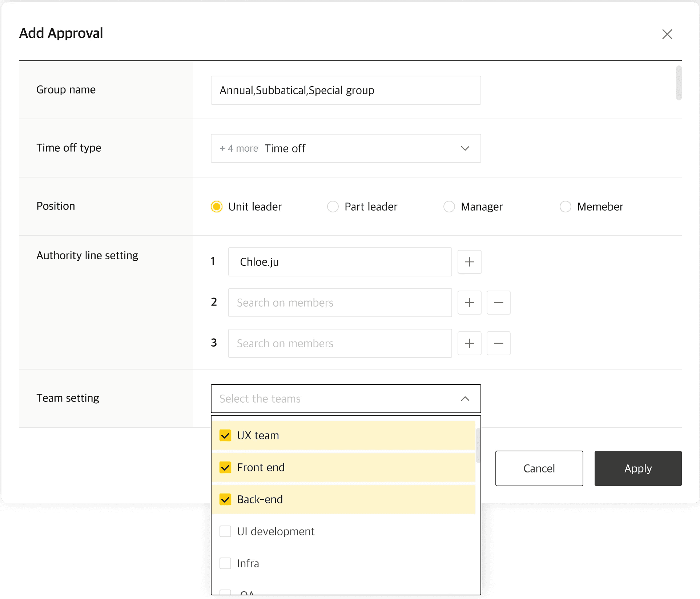Close the Add Approval dialog
700x599 pixels.
point(667,34)
